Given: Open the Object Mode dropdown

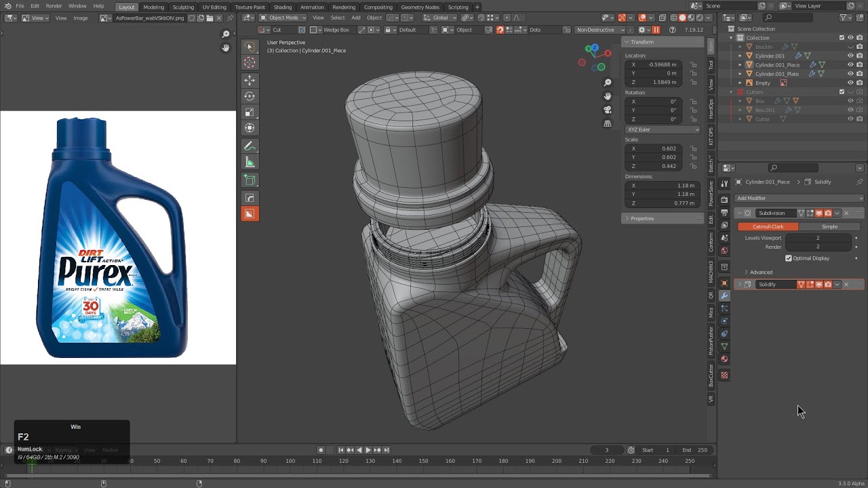Looking at the screenshot, I should (283, 18).
